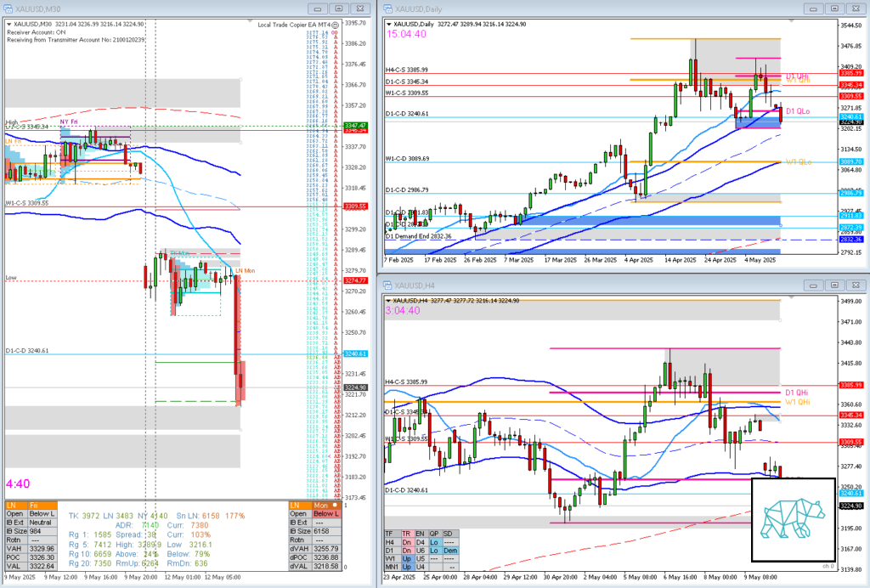This screenshot has height=588, width=870.
Task: Click the 15:04:40 timer on the Daily chart
Action: click(x=406, y=34)
